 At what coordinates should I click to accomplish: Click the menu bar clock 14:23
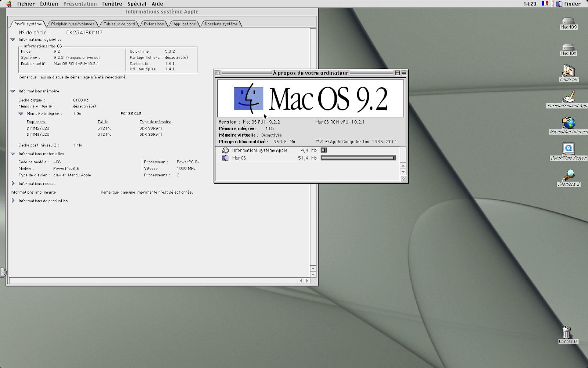pyautogui.click(x=530, y=4)
